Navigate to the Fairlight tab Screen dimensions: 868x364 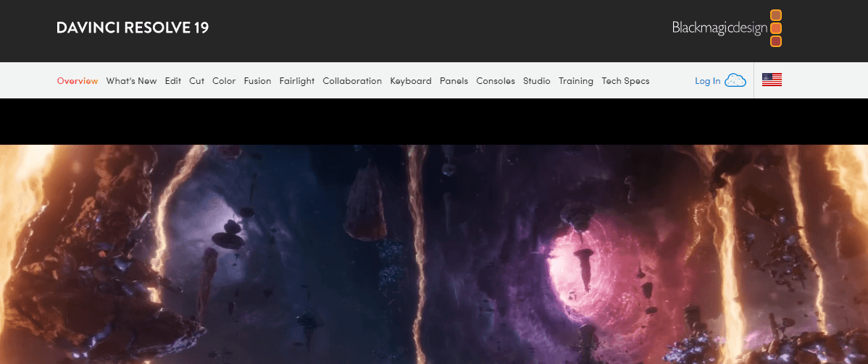297,81
